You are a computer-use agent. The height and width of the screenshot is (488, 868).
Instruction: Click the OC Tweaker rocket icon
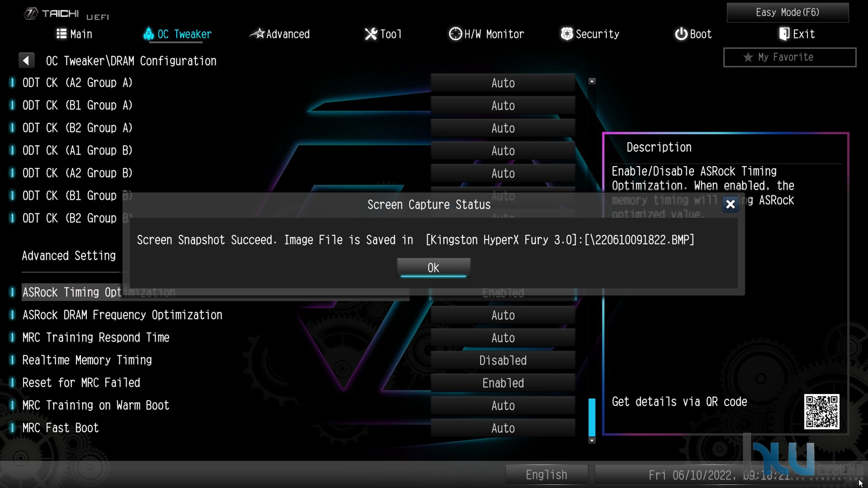[x=148, y=34]
